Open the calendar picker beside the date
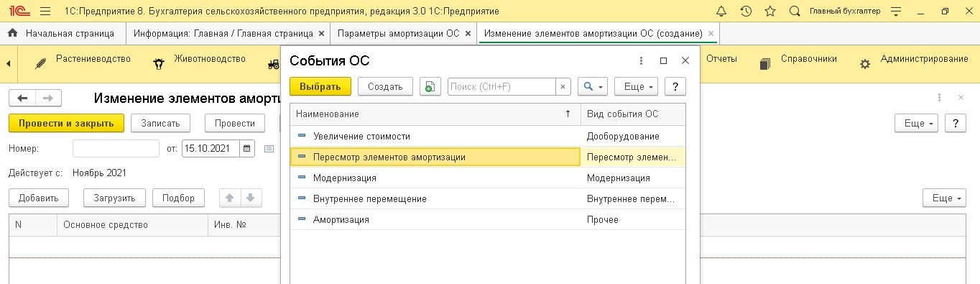 248,148
